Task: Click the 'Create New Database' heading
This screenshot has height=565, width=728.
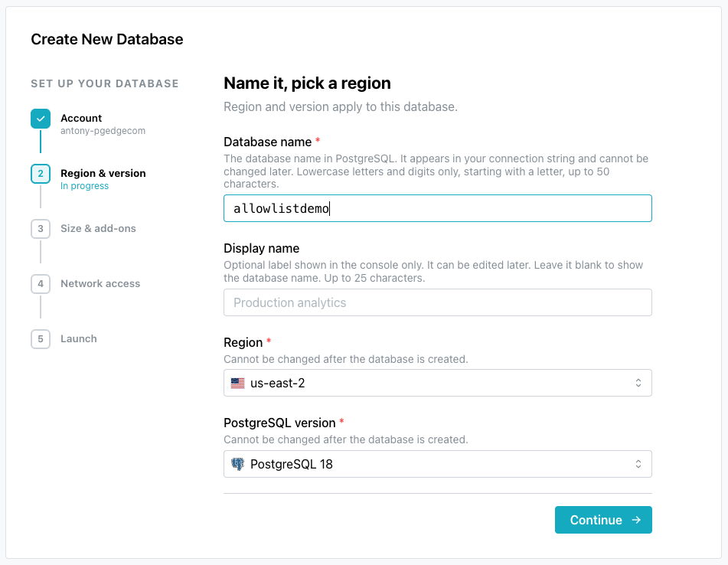Action: tap(106, 40)
